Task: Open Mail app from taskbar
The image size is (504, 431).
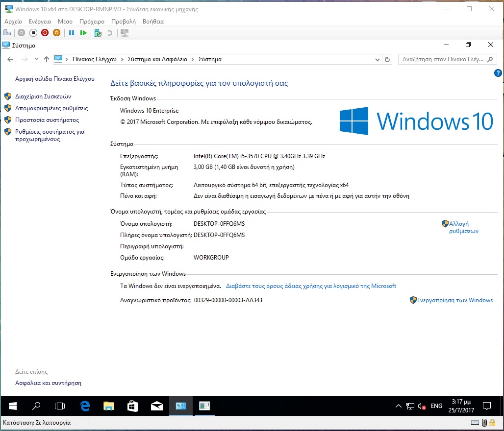Action: 156,407
